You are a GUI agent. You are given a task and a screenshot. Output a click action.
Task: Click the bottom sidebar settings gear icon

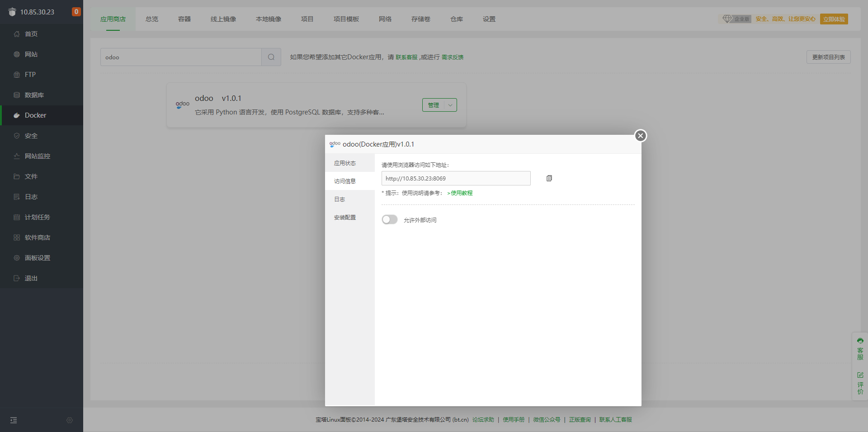click(70, 420)
